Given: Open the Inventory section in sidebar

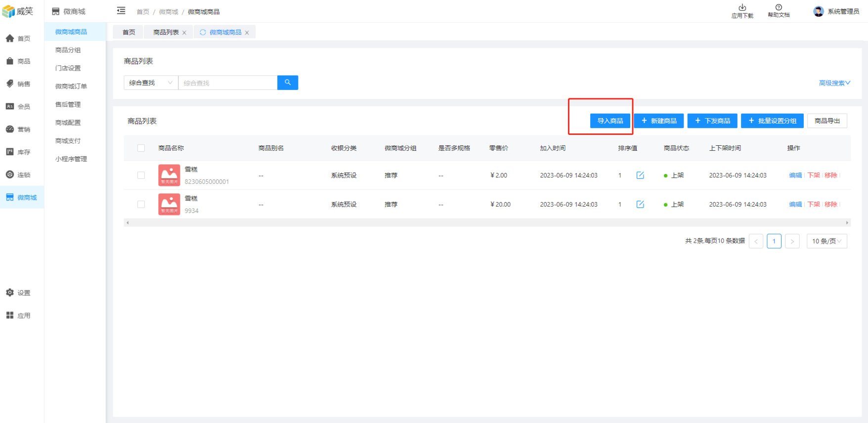Looking at the screenshot, I should point(18,152).
